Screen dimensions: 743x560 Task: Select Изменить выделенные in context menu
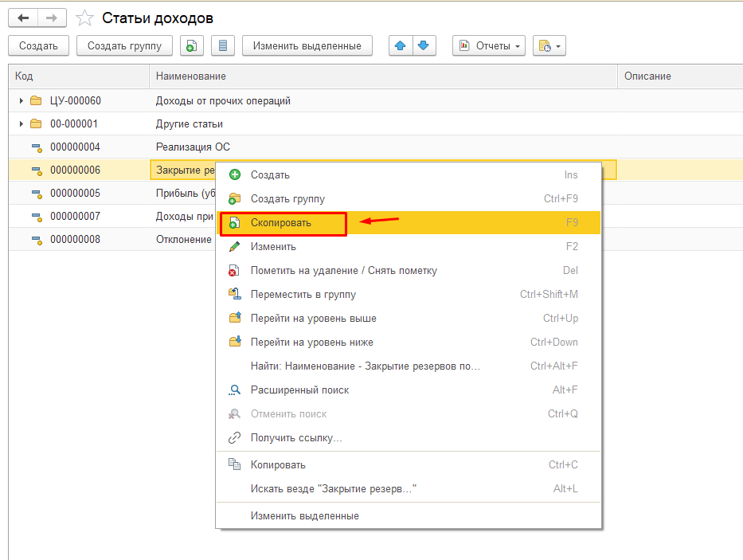click(409, 516)
